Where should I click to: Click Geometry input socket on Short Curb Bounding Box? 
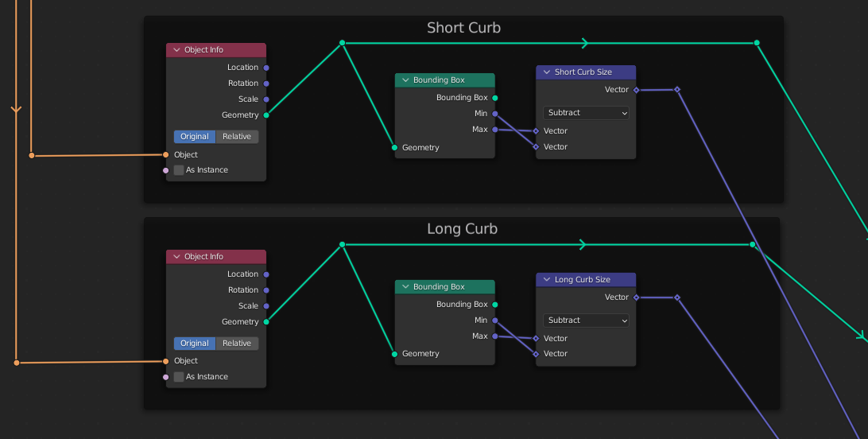(394, 147)
